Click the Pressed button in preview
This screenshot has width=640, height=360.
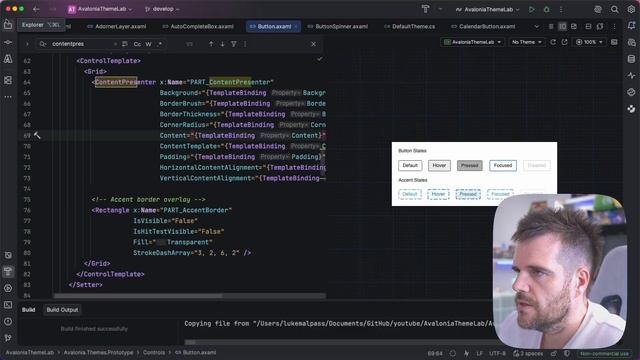pos(469,165)
